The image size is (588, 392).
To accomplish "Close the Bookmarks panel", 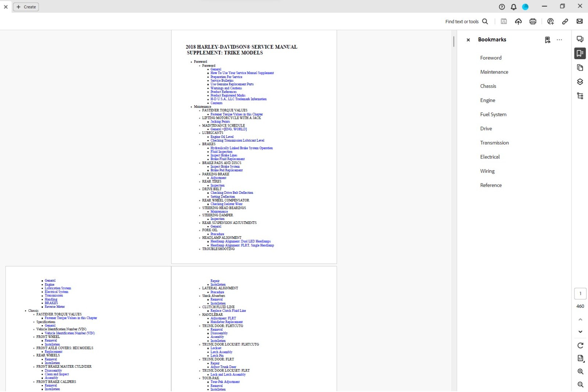I will pos(468,40).
